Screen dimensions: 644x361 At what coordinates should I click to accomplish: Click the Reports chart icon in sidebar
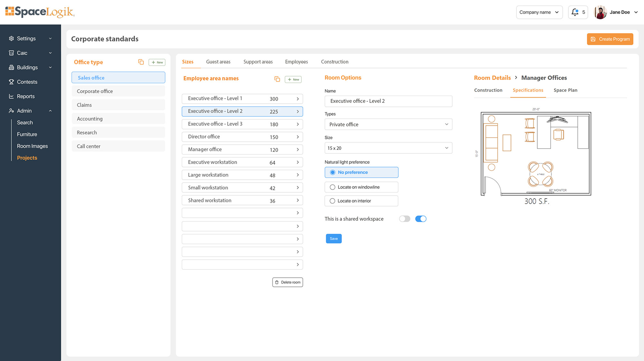11,96
